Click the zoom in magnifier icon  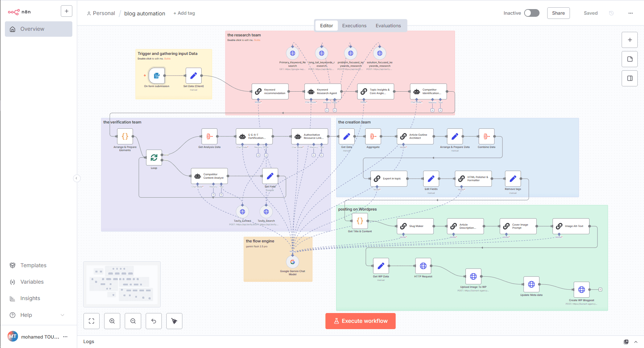[112, 321]
